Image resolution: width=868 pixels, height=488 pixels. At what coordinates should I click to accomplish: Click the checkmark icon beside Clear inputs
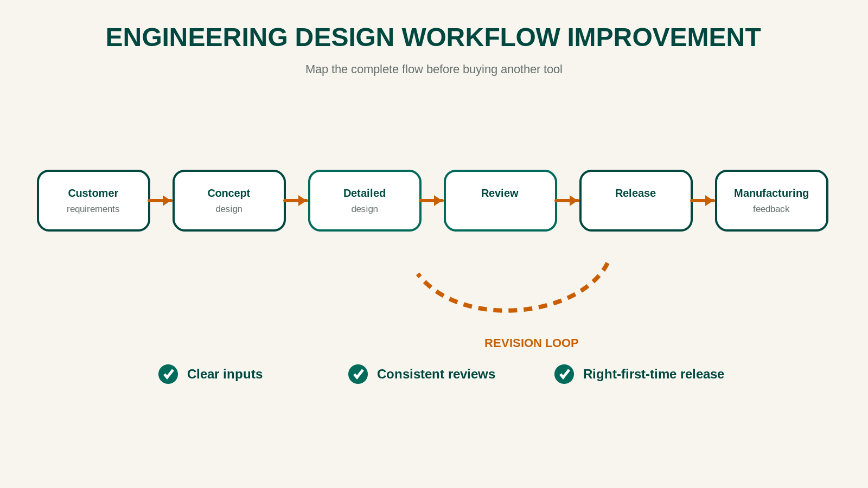pos(168,374)
